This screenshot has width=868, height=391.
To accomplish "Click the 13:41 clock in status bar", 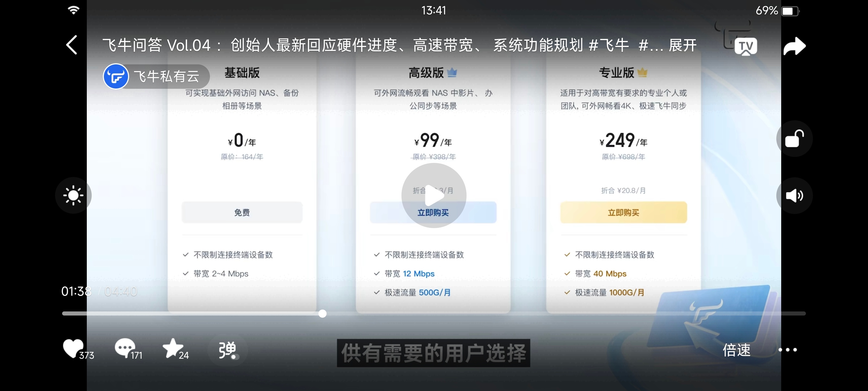I will pyautogui.click(x=434, y=11).
